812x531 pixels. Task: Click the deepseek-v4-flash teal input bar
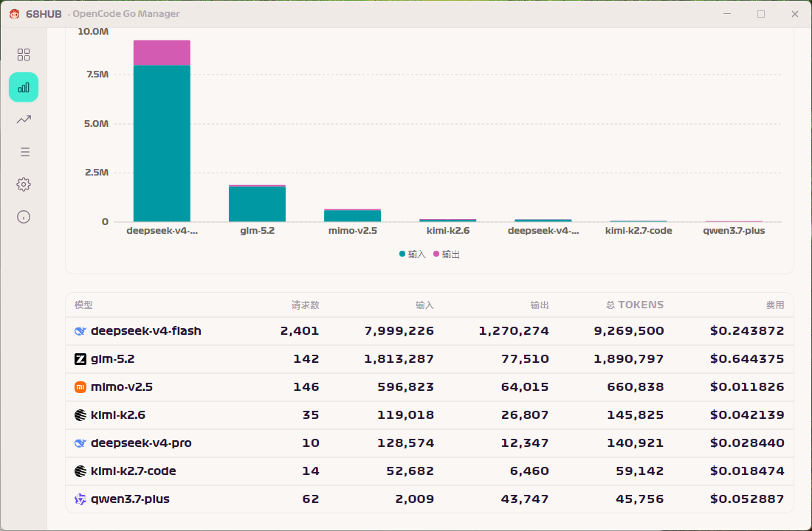[162, 143]
